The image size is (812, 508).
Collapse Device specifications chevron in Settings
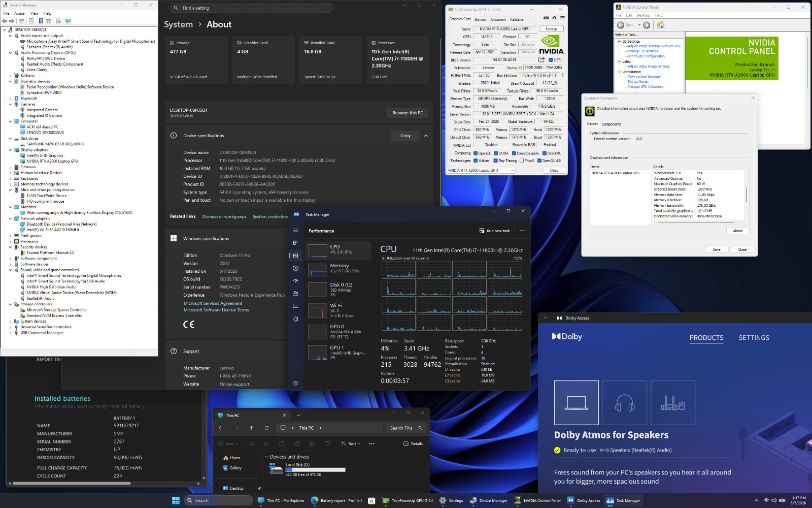point(426,136)
